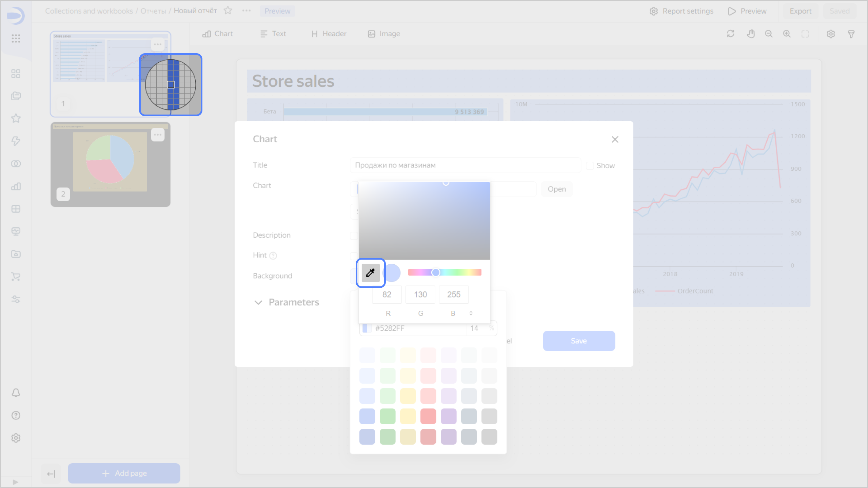Click the Header insertion icon
The image size is (868, 488).
(x=328, y=34)
